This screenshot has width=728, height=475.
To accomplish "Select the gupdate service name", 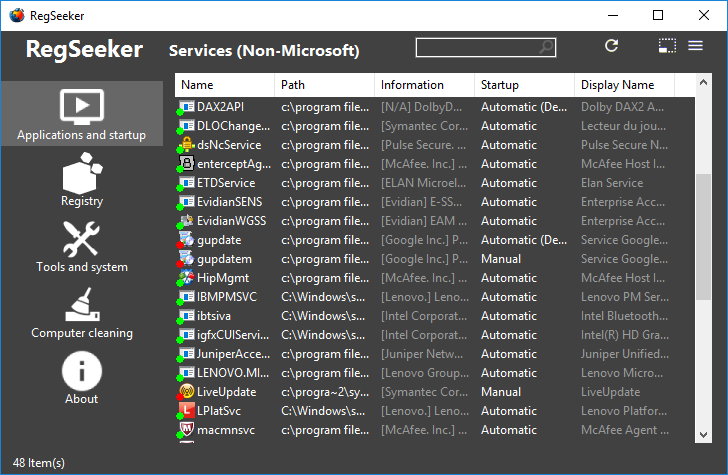I will [x=219, y=240].
